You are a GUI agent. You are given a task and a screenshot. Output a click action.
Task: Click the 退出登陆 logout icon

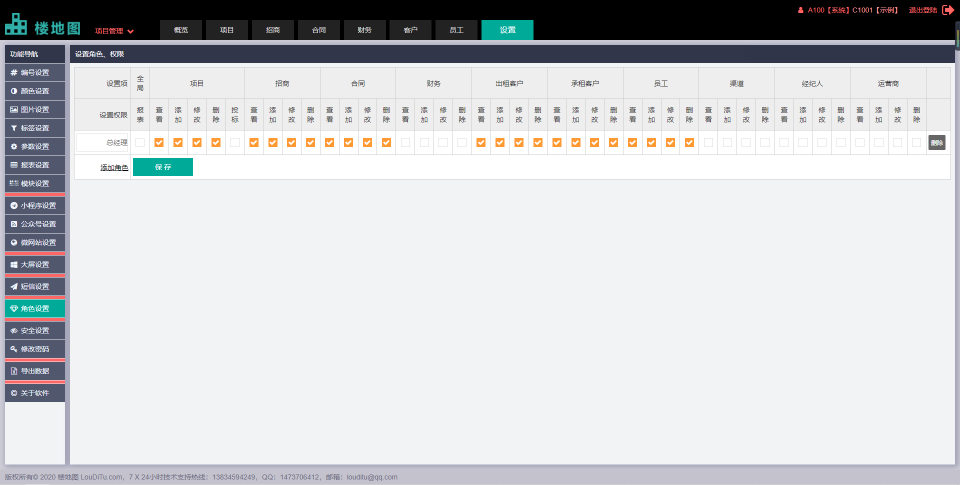click(947, 10)
